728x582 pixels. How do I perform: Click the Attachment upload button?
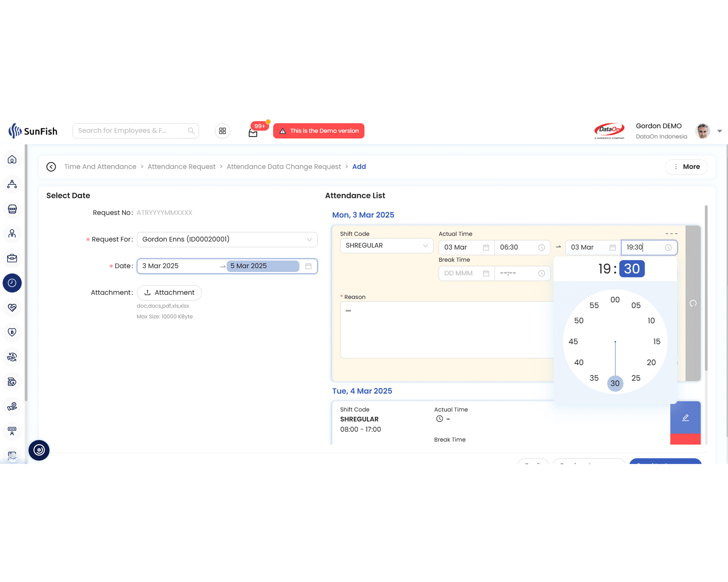click(x=169, y=292)
